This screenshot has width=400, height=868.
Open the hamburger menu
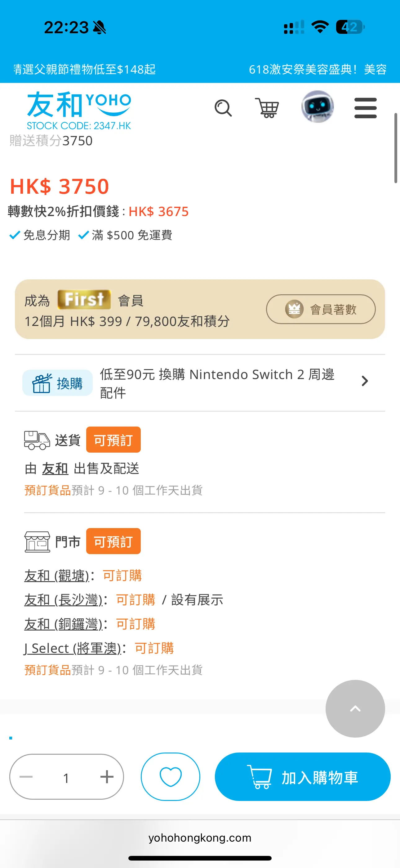(x=365, y=108)
